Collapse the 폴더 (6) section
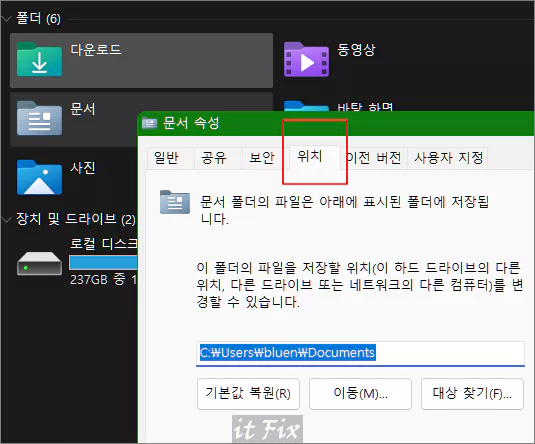 coord(6,19)
